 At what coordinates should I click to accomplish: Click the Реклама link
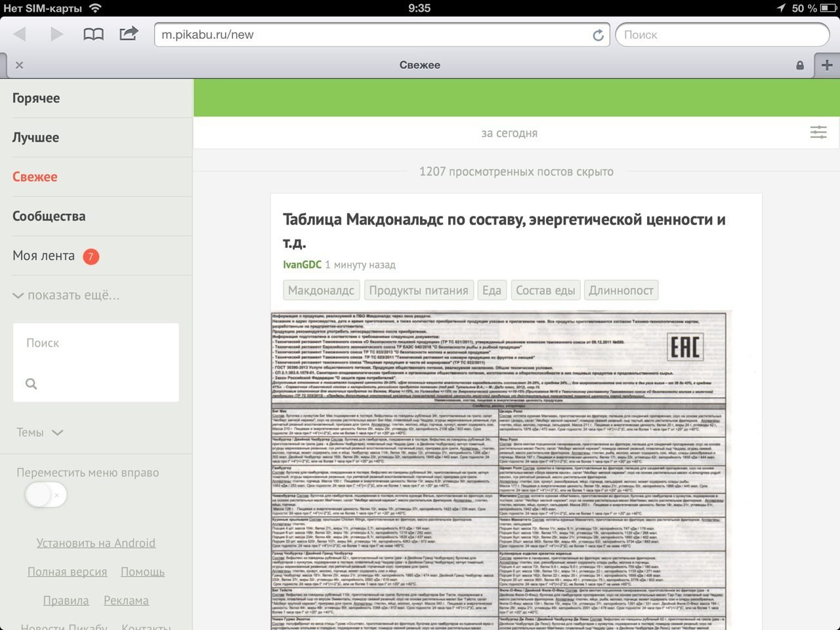126,600
